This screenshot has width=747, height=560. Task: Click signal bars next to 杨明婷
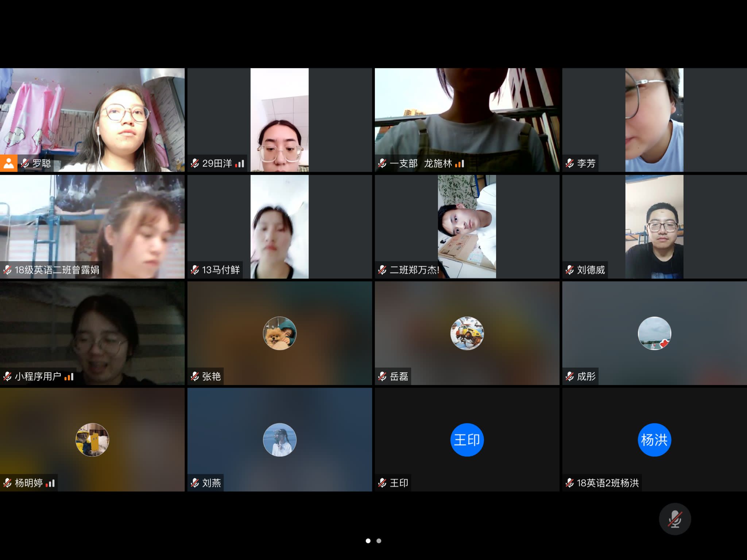[x=50, y=483]
